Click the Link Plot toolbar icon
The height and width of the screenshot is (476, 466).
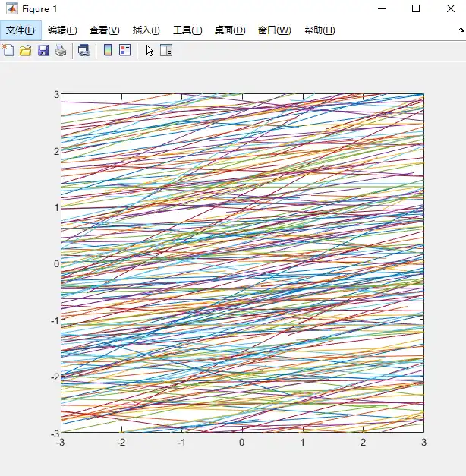pyautogui.click(x=84, y=50)
